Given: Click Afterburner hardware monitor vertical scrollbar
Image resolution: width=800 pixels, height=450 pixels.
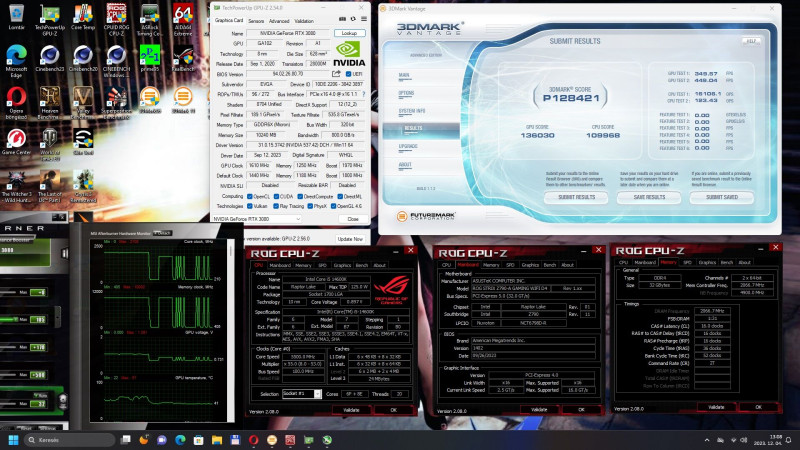Looking at the screenshot, I should point(231,330).
